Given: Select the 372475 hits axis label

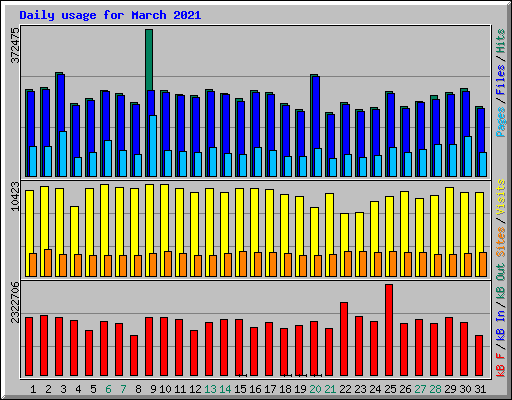Looking at the screenshot, I should [x=15, y=45].
